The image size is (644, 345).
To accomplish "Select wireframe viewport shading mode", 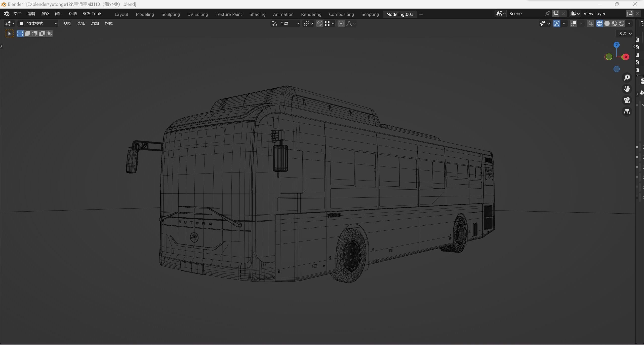I will point(600,23).
